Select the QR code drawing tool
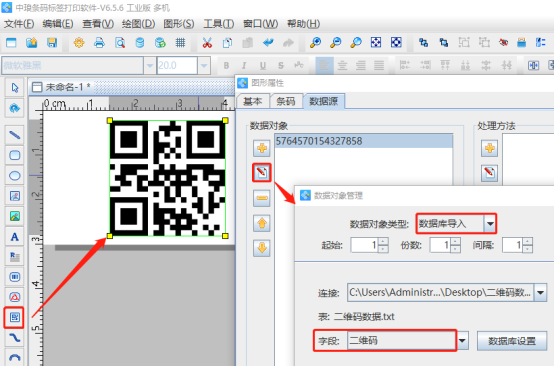The image size is (554, 366). coord(14,317)
